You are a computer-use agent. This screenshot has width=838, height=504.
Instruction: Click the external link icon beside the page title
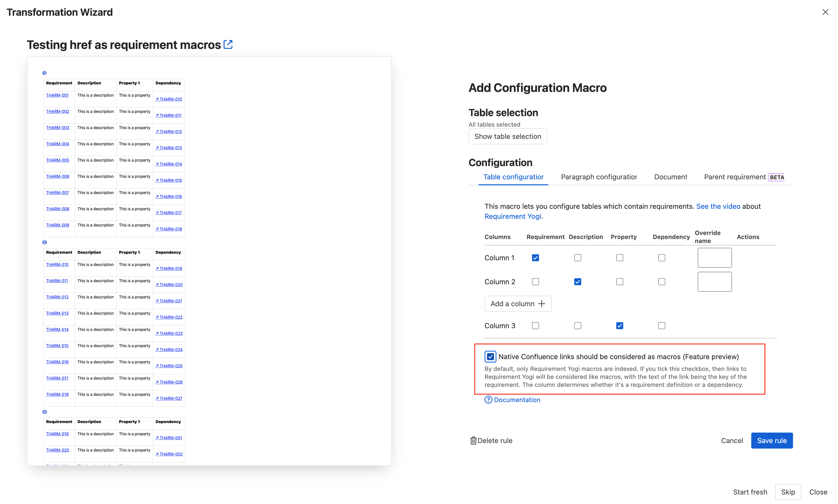pyautogui.click(x=228, y=44)
